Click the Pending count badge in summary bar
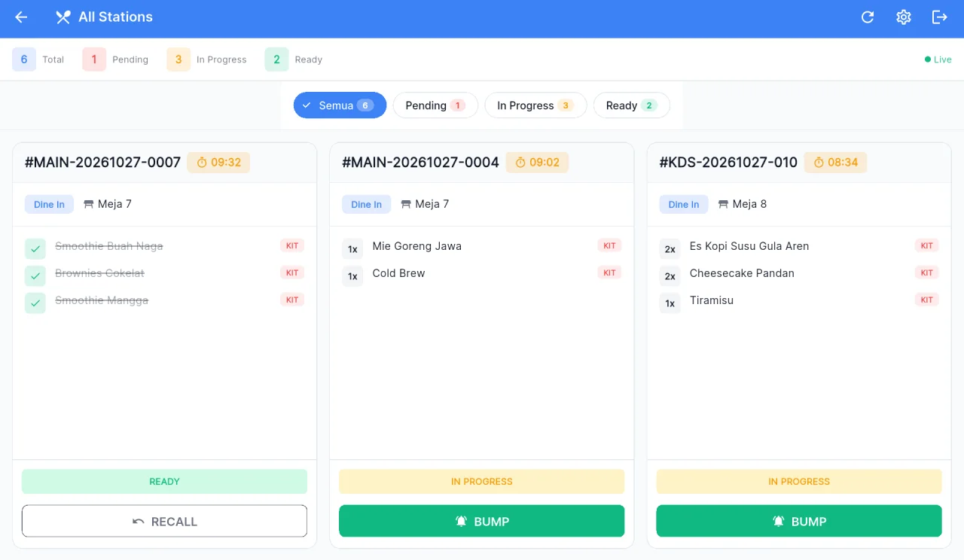This screenshot has width=964, height=560. pyautogui.click(x=94, y=59)
